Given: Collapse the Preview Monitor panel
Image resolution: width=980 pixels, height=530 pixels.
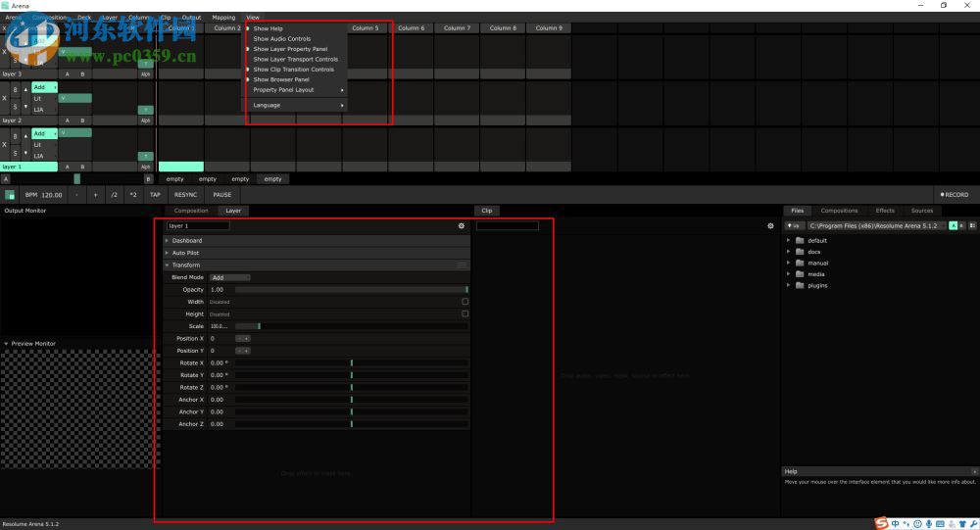Looking at the screenshot, I should tap(6, 344).
